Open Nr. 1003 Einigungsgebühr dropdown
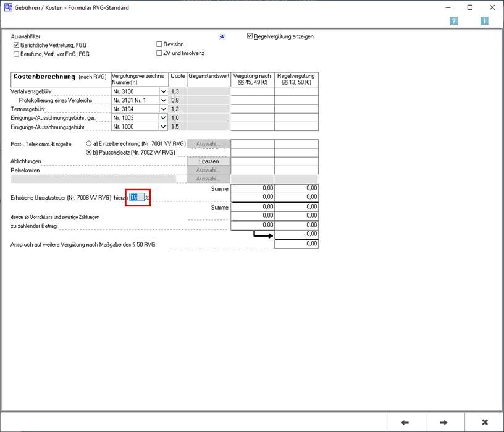The height and width of the screenshot is (432, 504). (x=163, y=117)
